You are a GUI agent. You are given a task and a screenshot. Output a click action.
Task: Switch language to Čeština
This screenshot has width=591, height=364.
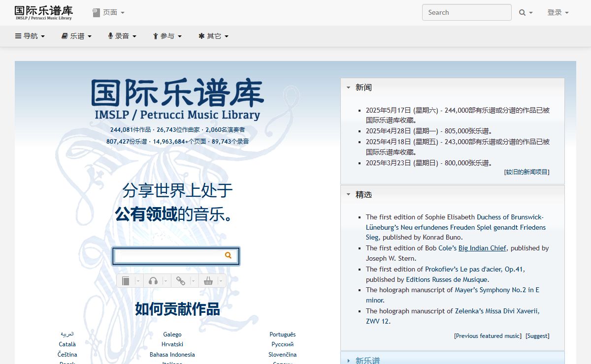click(x=67, y=355)
